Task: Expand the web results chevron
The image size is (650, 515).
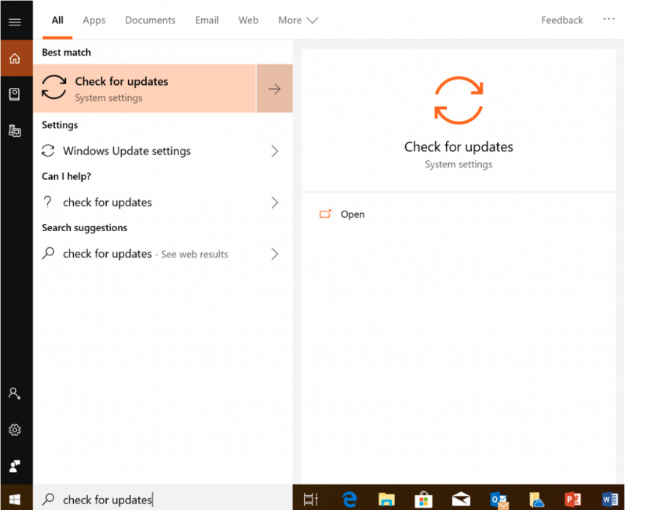Action: (275, 254)
